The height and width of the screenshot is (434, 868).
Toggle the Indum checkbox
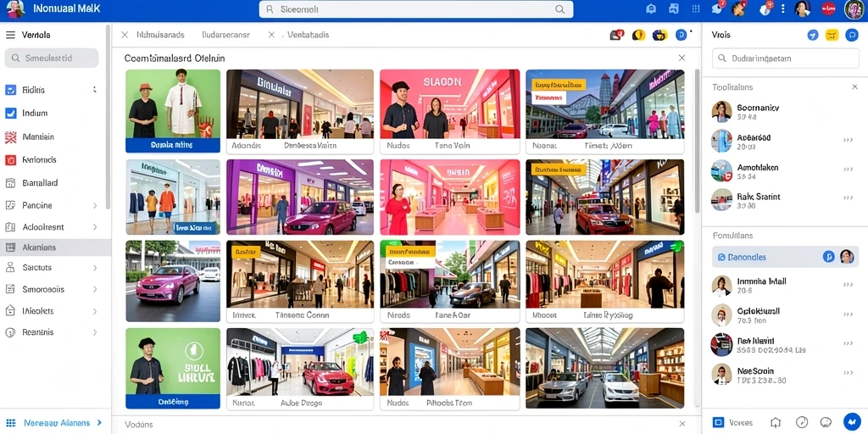click(x=10, y=113)
